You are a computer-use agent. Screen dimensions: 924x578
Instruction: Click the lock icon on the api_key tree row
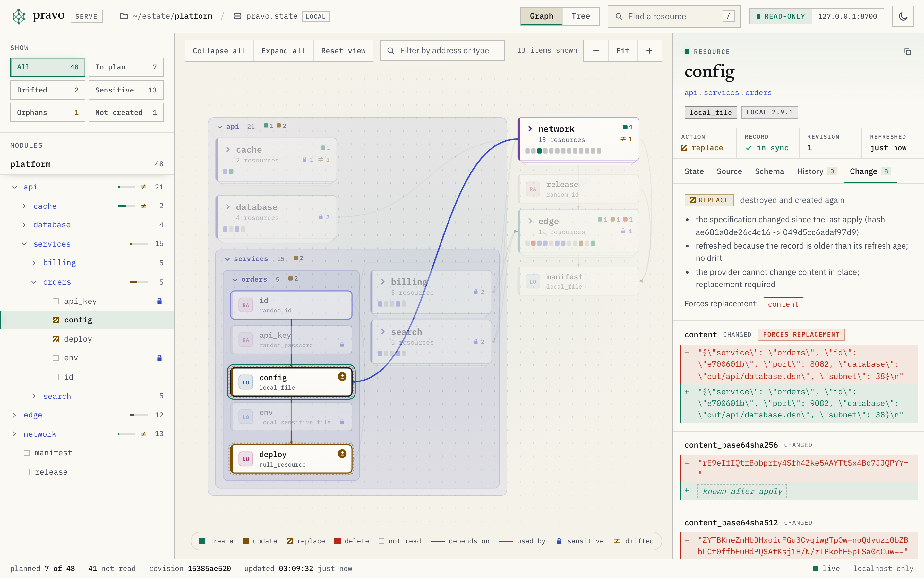pos(159,301)
